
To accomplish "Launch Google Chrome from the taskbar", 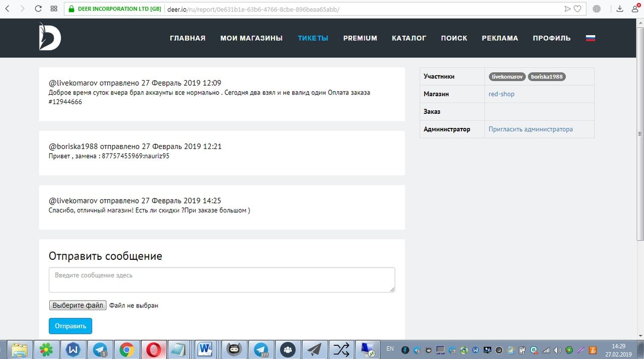I will pyautogui.click(x=127, y=349).
